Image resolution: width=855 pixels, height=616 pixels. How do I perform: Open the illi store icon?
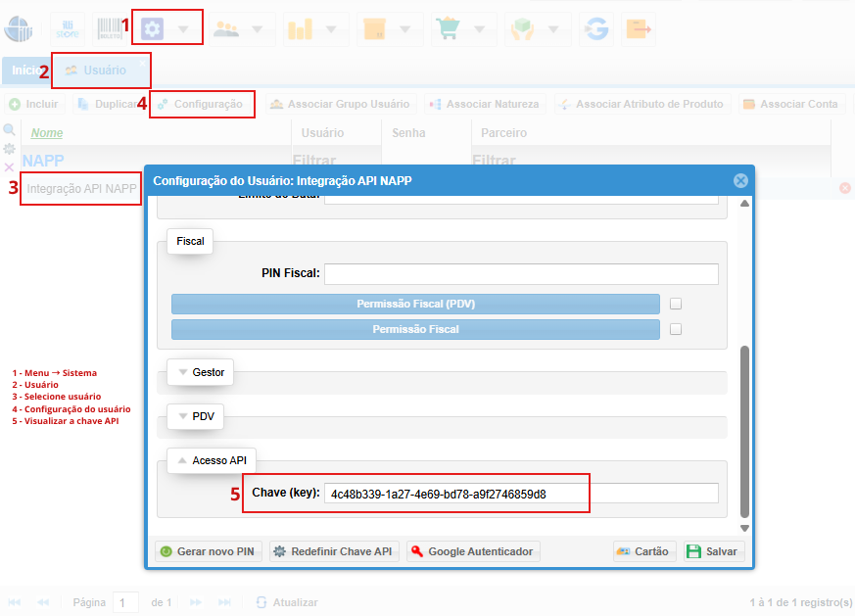(68, 29)
